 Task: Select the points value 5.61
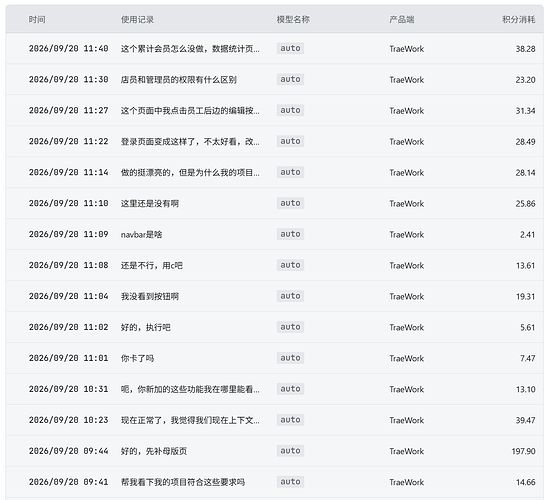[x=527, y=328]
